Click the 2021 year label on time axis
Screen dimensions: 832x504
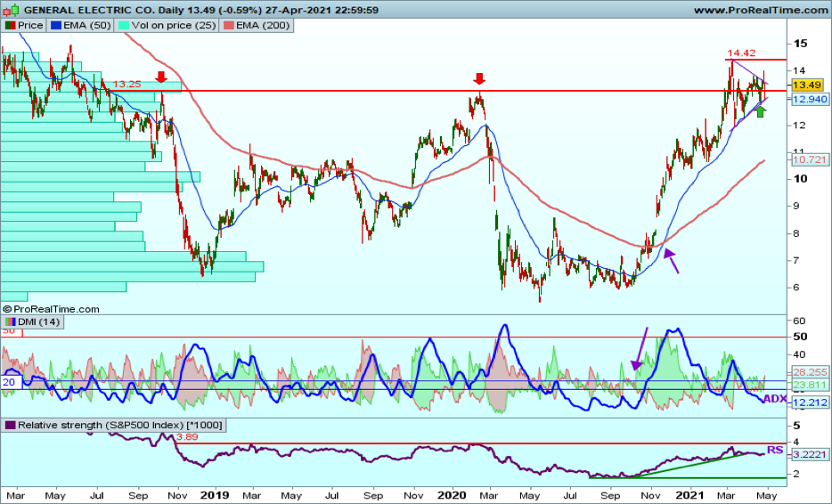tap(690, 495)
